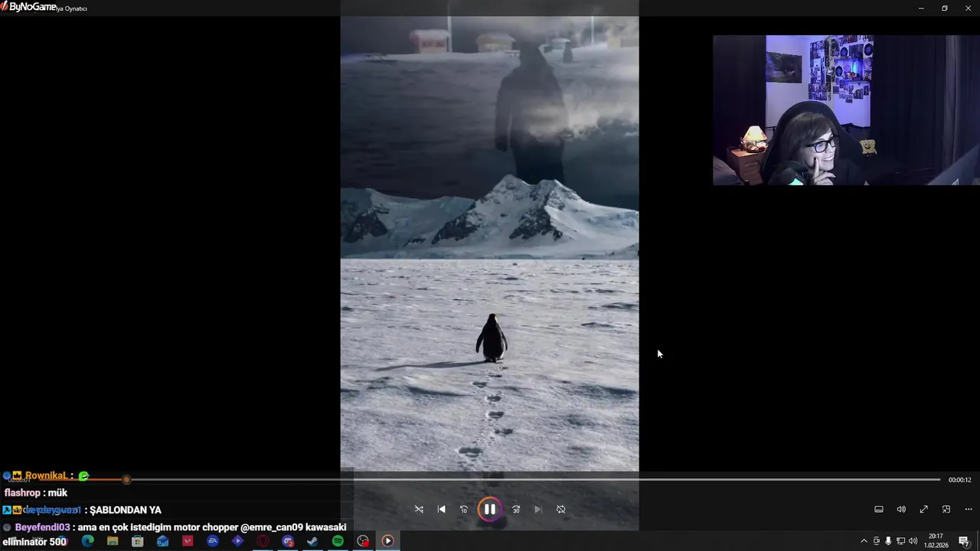Enter mini player view
Image resolution: width=980 pixels, height=551 pixels.
[946, 509]
